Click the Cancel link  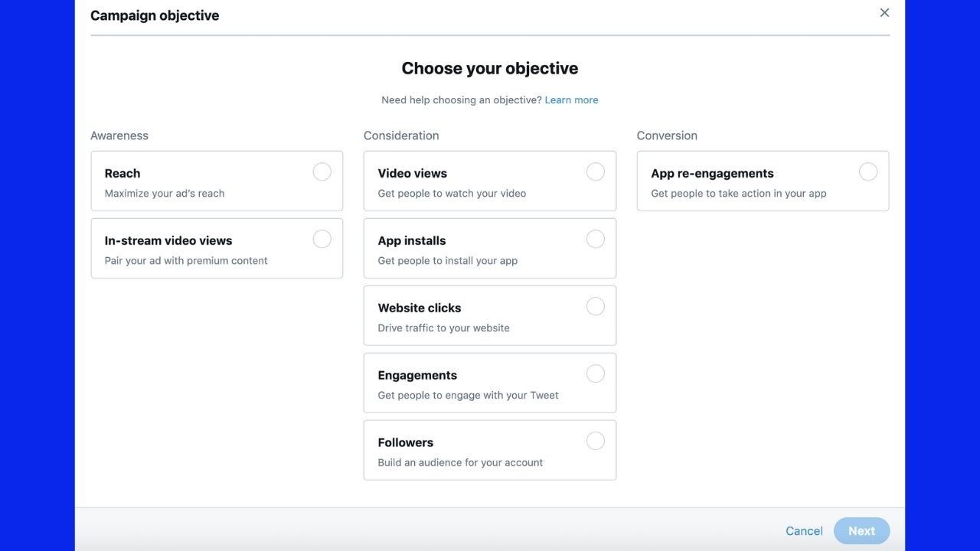click(804, 531)
